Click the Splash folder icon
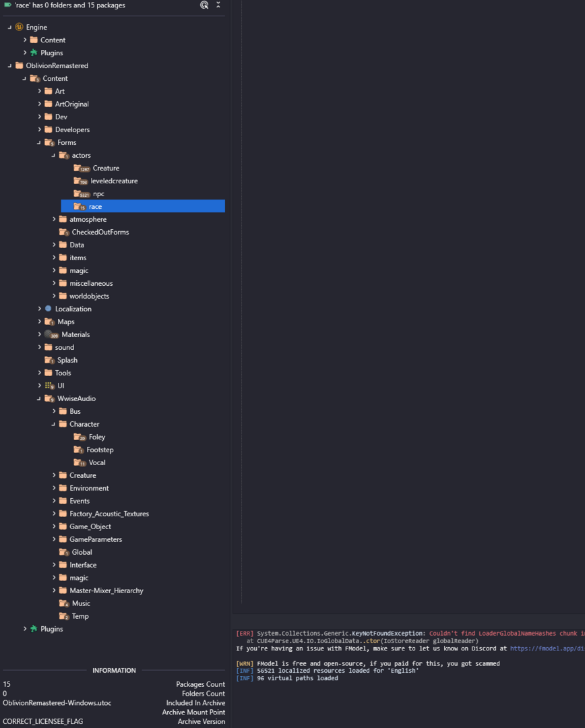 pyautogui.click(x=50, y=360)
